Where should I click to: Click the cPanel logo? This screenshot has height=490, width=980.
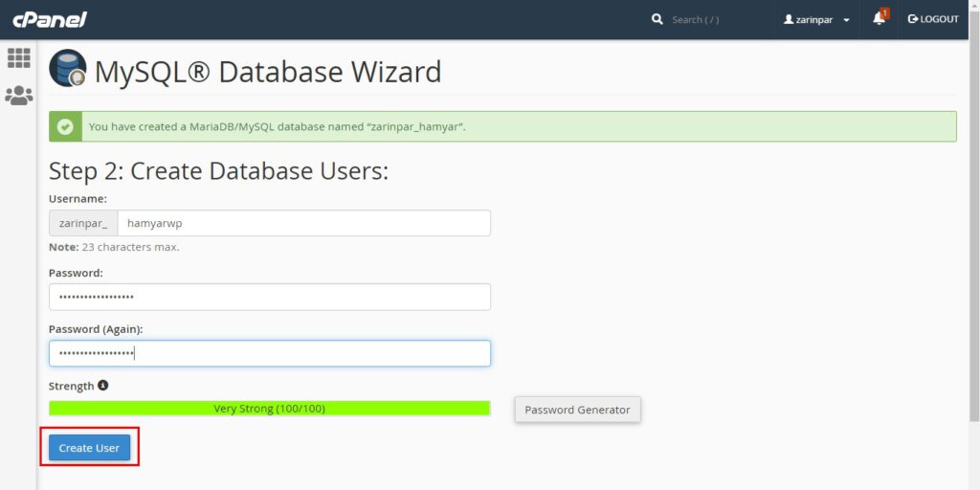point(50,19)
